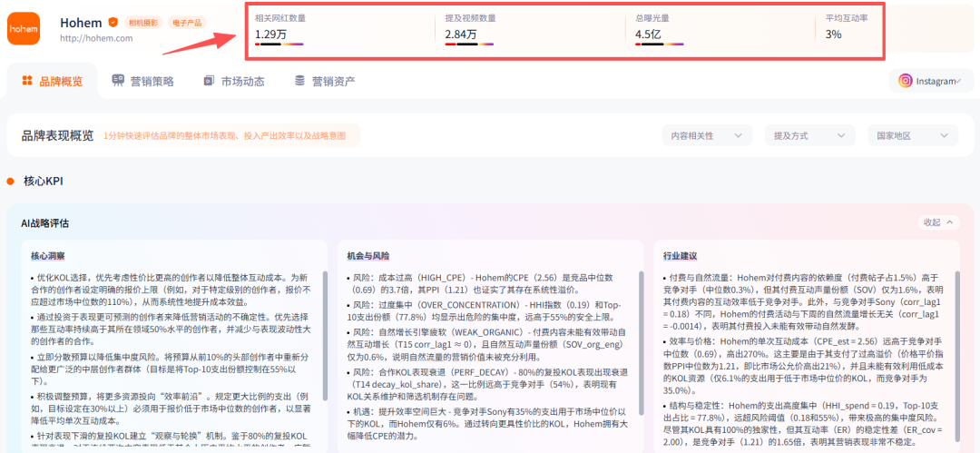
Task: Click the 核心洞察 card scrollbar
Action: tap(324, 335)
